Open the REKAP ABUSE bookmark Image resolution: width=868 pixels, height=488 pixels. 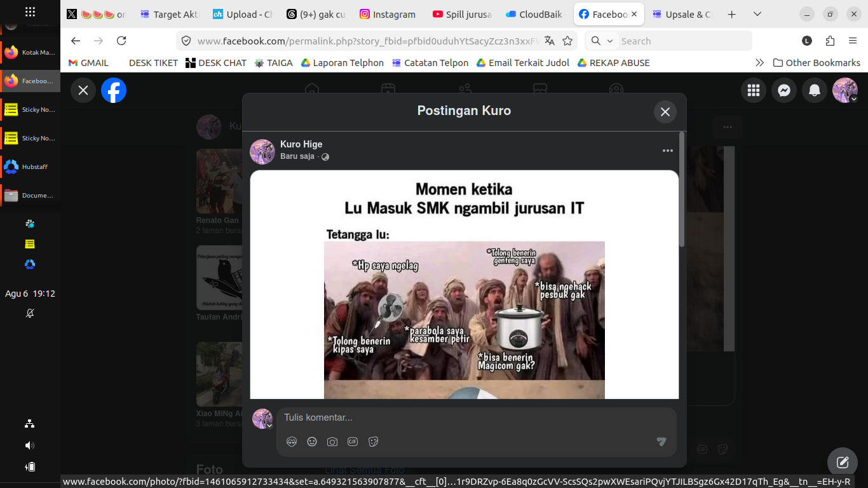click(613, 63)
